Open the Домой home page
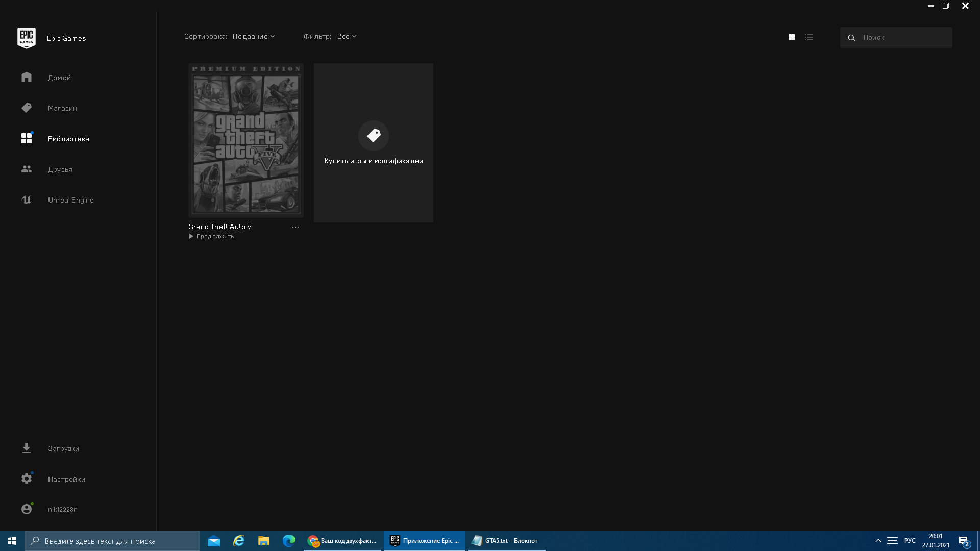This screenshot has height=551, width=980. (x=59, y=78)
